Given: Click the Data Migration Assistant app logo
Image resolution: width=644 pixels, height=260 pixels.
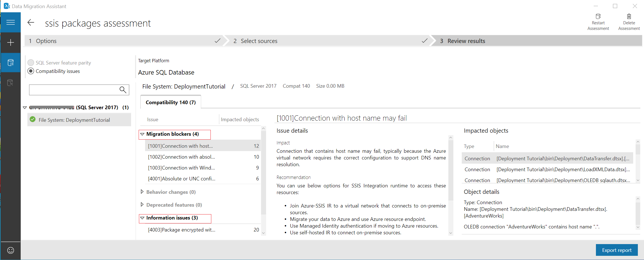Looking at the screenshot, I should click(7, 6).
